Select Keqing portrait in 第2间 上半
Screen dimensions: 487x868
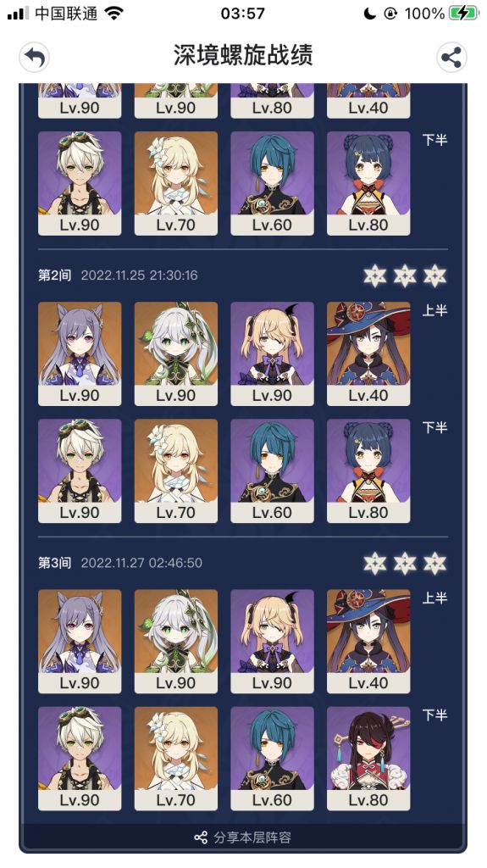tap(80, 353)
